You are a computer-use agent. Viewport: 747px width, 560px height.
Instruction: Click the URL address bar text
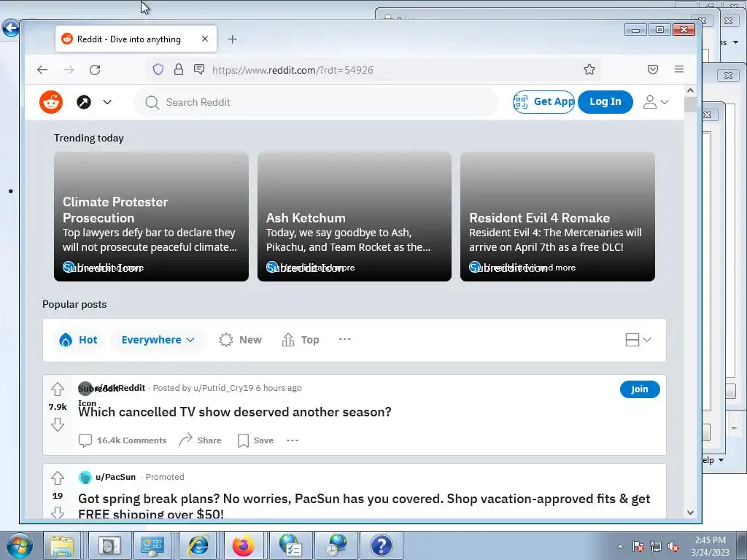293,70
